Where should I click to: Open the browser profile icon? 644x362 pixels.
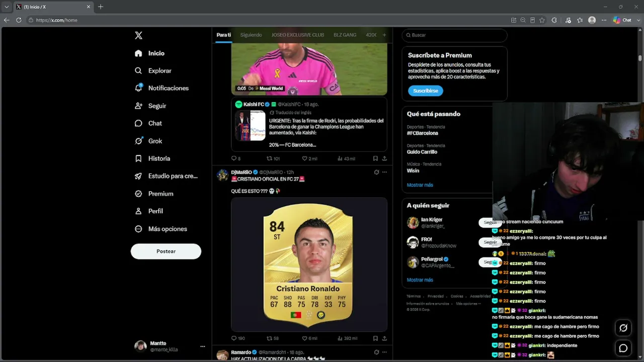tap(592, 20)
